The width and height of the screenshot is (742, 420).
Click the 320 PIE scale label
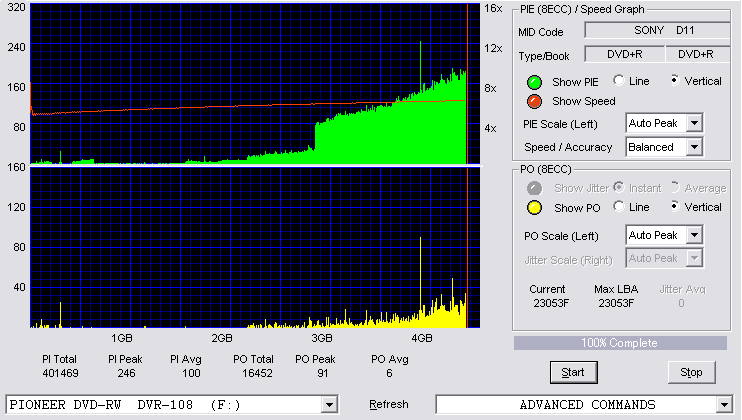coord(17,8)
